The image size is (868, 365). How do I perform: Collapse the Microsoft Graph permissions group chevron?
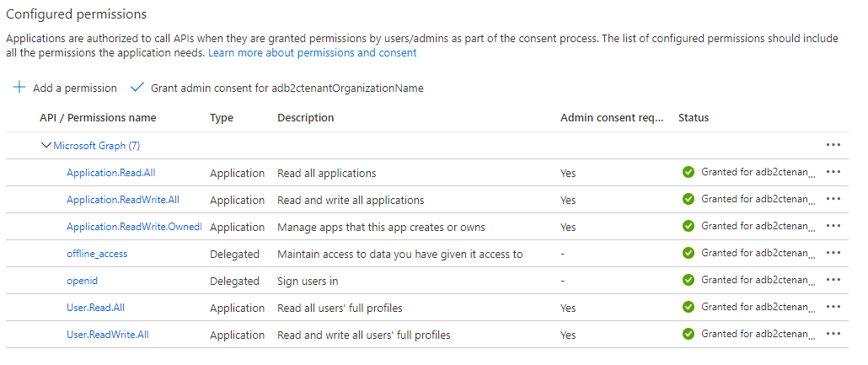coord(46,146)
